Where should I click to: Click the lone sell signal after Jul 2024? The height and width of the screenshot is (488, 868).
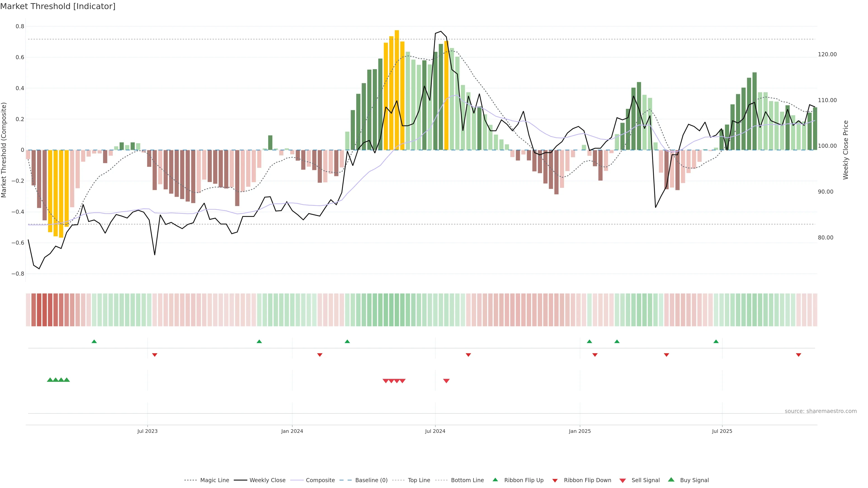point(446,381)
